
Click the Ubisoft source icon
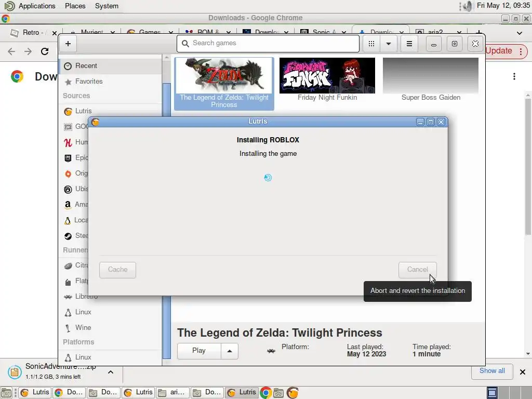pyautogui.click(x=68, y=189)
